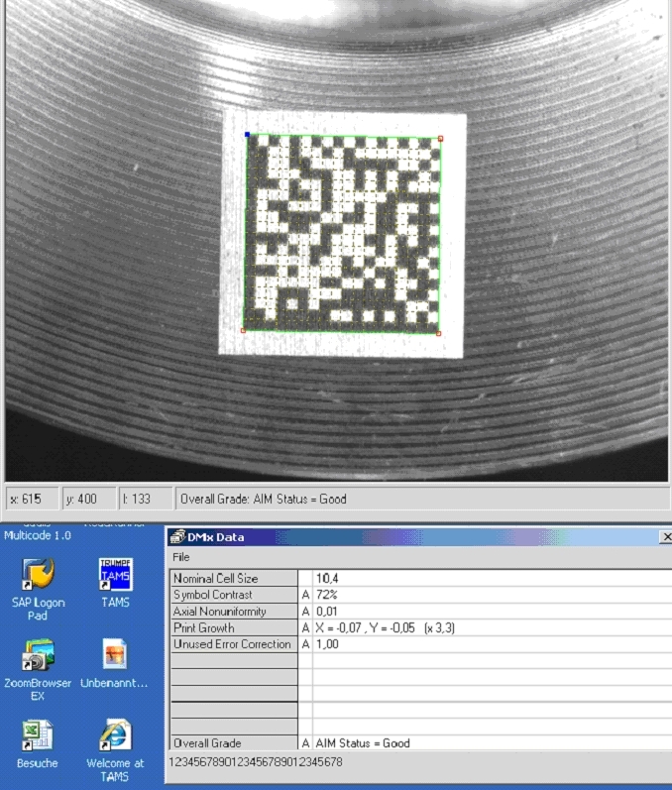Click the Unused Error Correction row label
Screen dimensions: 672x790
click(234, 644)
